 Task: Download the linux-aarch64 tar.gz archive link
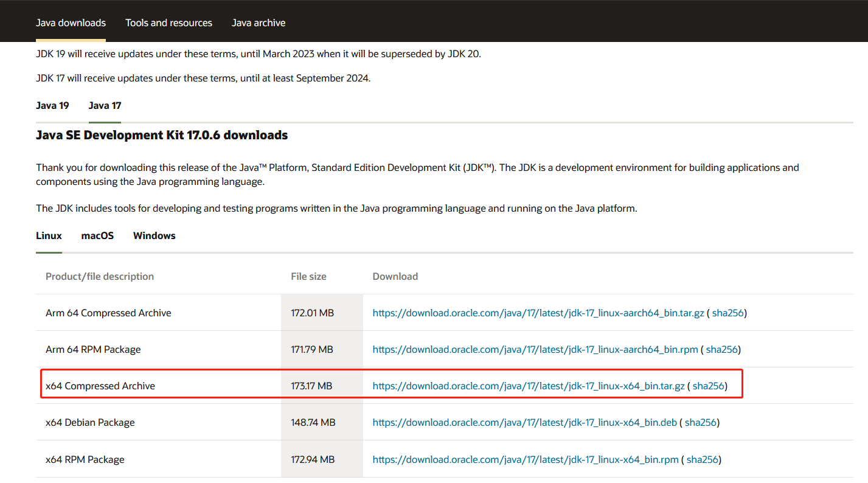538,313
